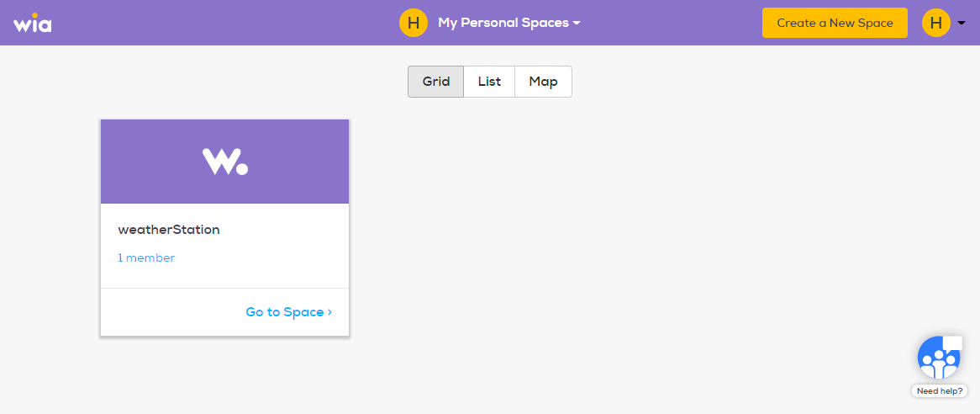Click the chevron after Go to Space

329,312
